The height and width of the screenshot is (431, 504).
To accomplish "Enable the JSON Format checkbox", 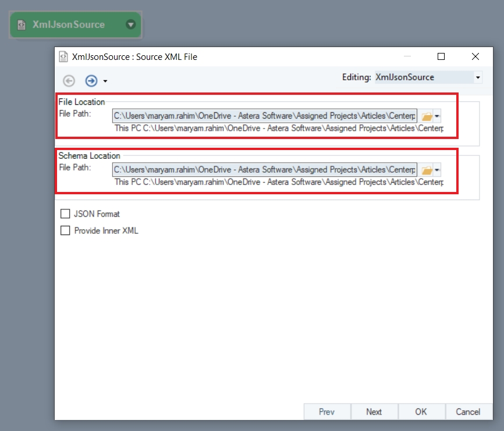I will coord(65,214).
